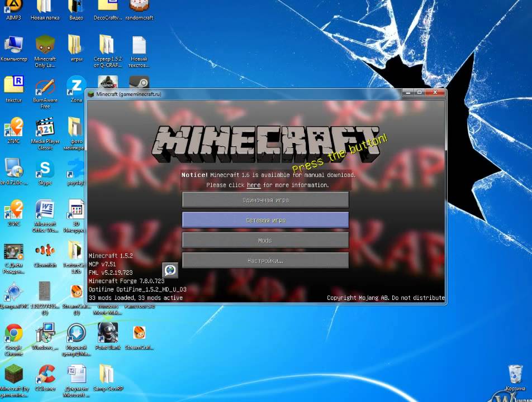Viewport: 532px width, 402px height.
Task: Click the 'Optifine OptiFine_1.5.2_HD_U_D3' text
Action: tap(137, 289)
